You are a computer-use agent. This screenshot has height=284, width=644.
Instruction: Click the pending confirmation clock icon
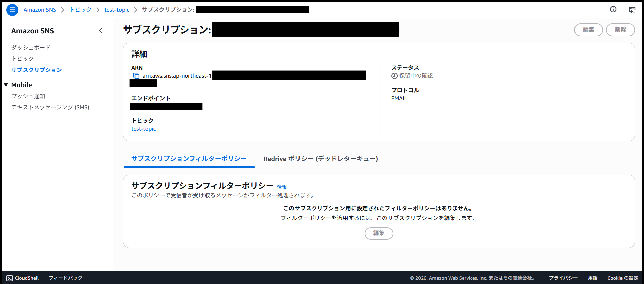[394, 76]
